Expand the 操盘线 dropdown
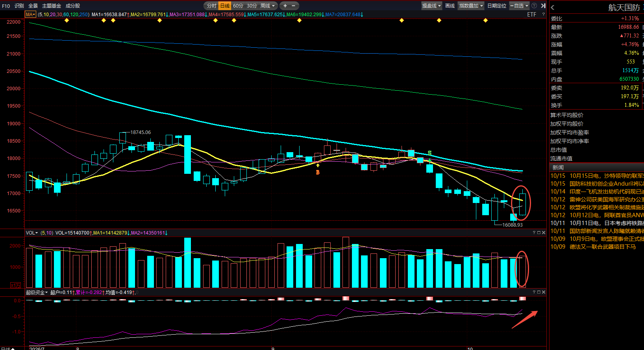The image size is (644, 350). [431, 6]
